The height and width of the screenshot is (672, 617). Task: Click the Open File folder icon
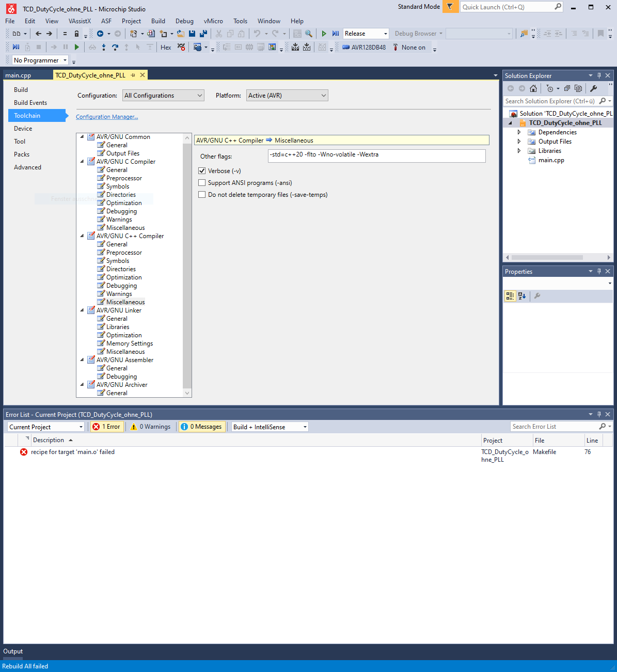(181, 34)
